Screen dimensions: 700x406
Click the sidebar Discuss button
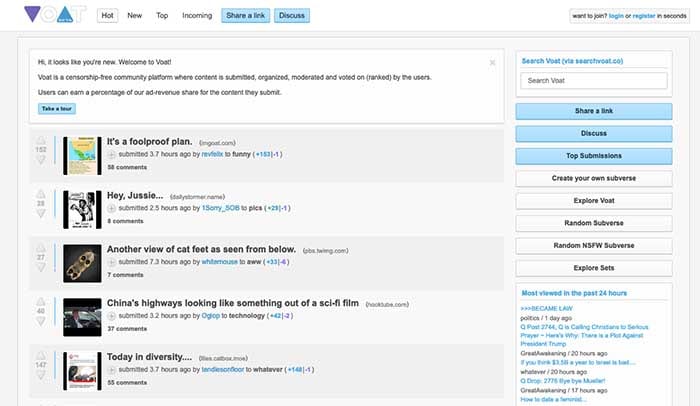pyautogui.click(x=594, y=133)
